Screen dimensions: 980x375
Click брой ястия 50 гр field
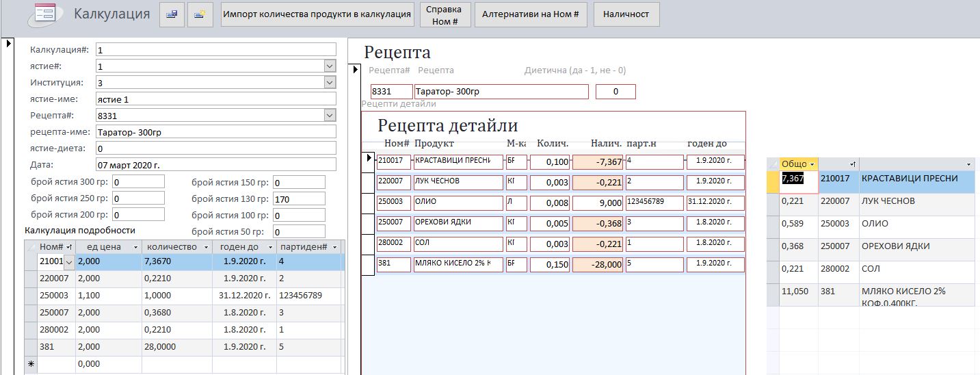(x=299, y=231)
